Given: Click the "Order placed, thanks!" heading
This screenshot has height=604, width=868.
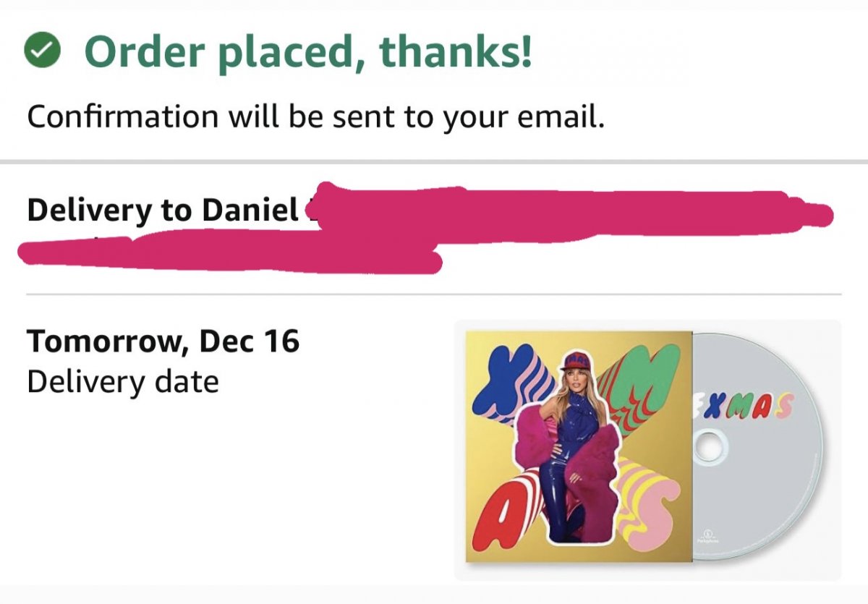Looking at the screenshot, I should pos(309,51).
